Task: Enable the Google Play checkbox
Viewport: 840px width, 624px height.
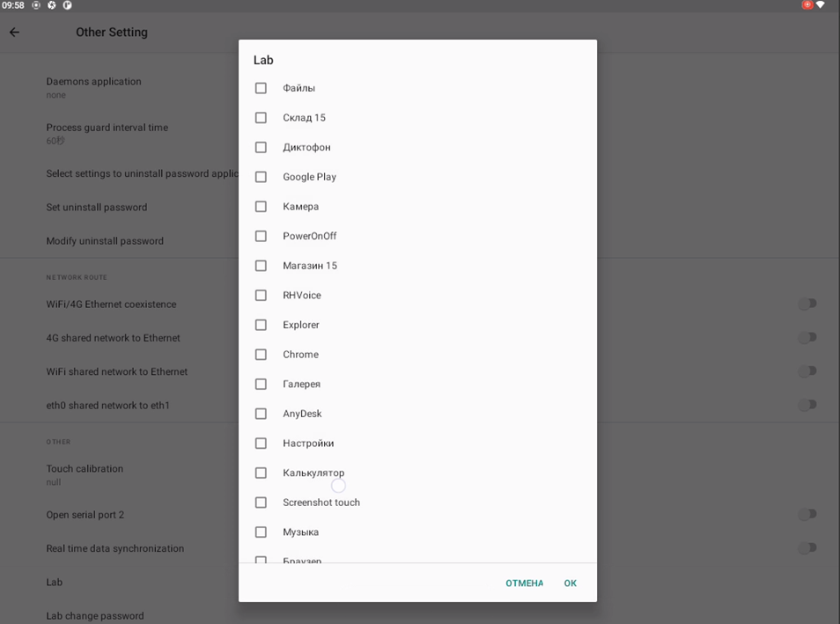Action: tap(261, 177)
